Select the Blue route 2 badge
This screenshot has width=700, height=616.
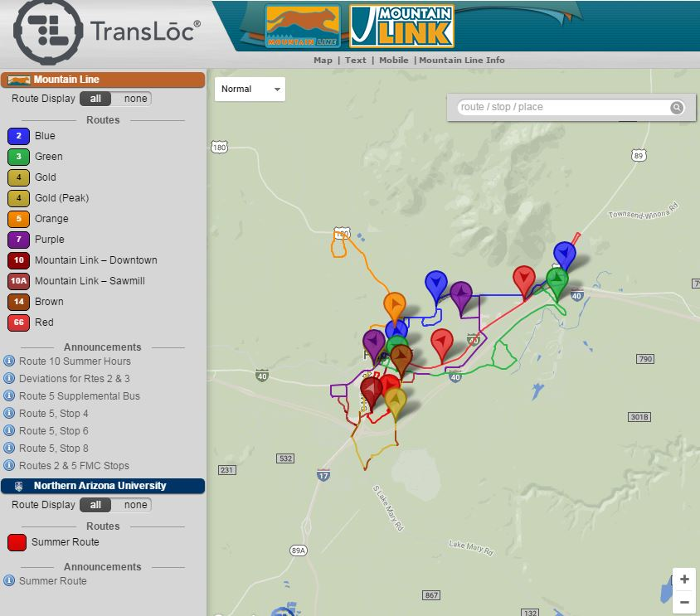18,136
